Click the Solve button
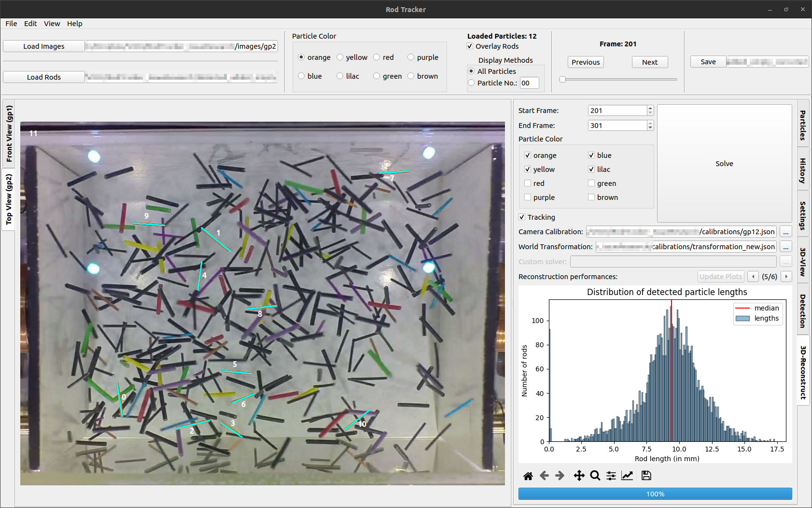The height and width of the screenshot is (508, 812). 724,164
